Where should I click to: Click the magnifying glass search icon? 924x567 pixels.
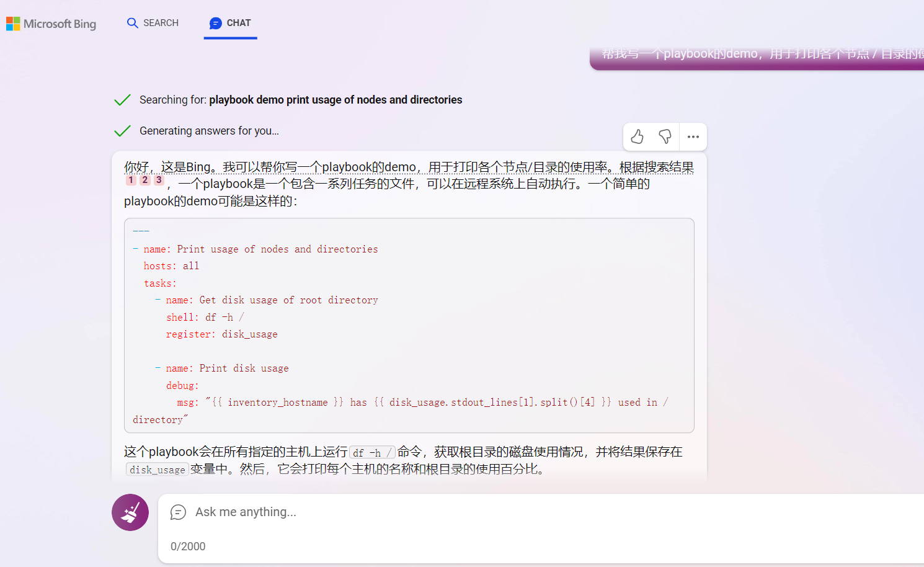[x=132, y=23]
